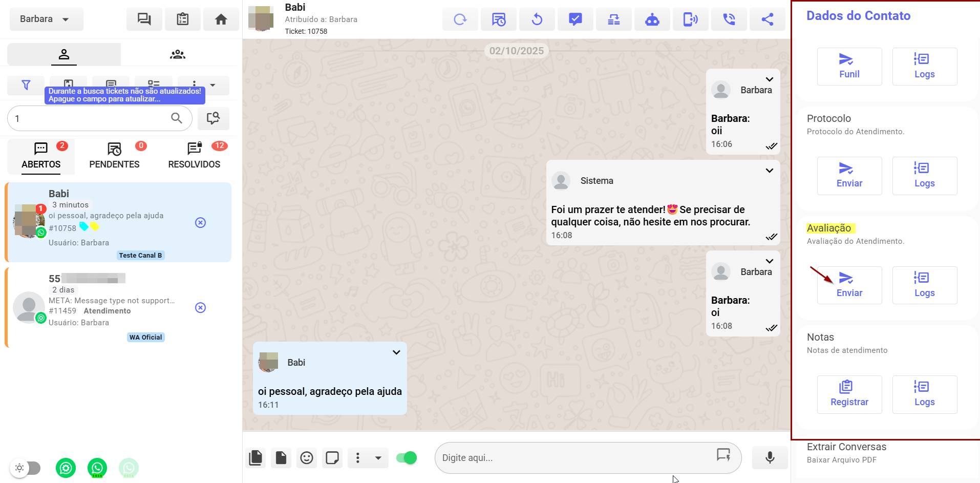Toggle the dark mode switch
Image resolution: width=980 pixels, height=483 pixels.
[27, 468]
